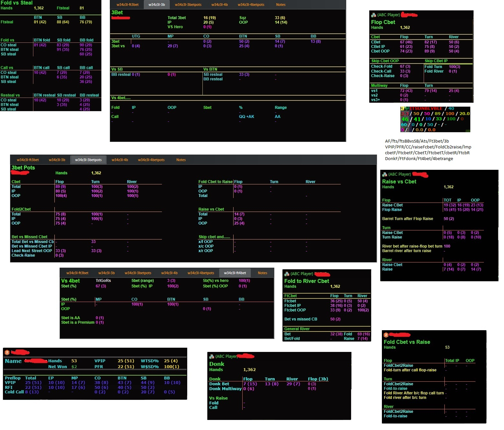Click the 'Fold Cbet vs Raise' popup title

click(407, 342)
